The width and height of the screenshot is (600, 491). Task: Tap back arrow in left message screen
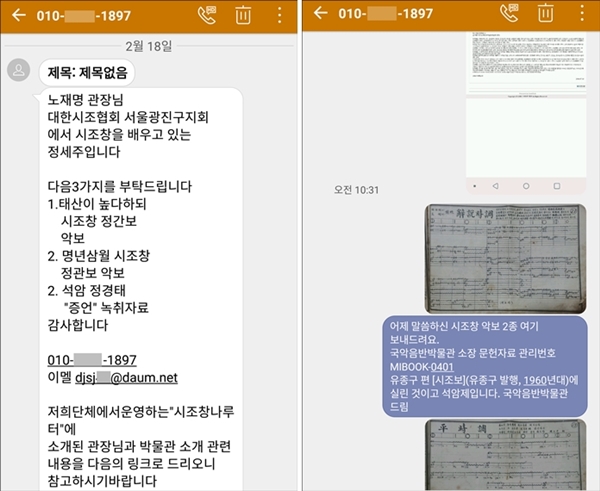pyautogui.click(x=19, y=15)
